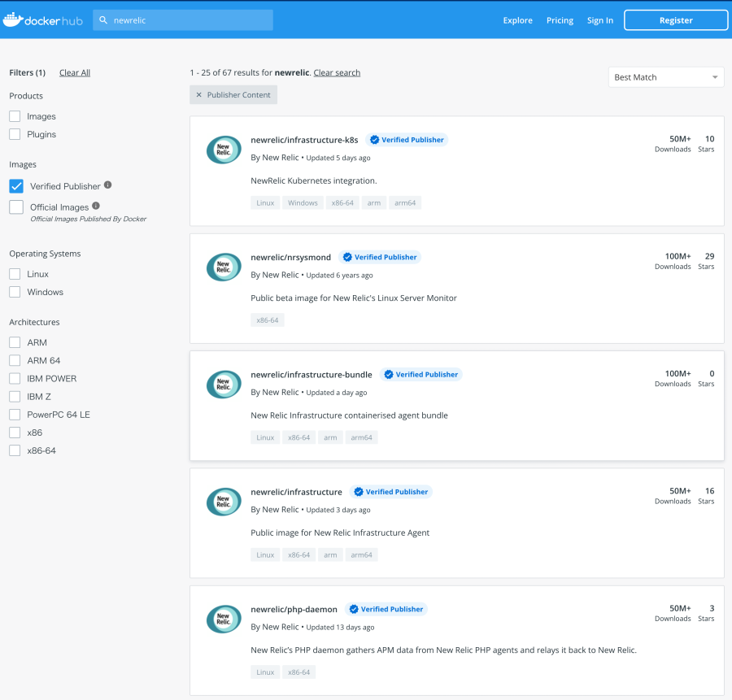Remove the Publisher Content filter chip

click(x=199, y=94)
